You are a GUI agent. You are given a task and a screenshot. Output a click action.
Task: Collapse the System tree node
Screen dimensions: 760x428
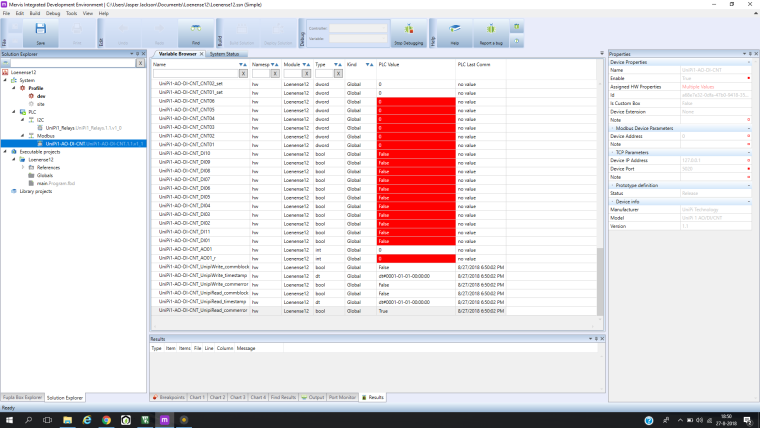pyautogui.click(x=5, y=80)
